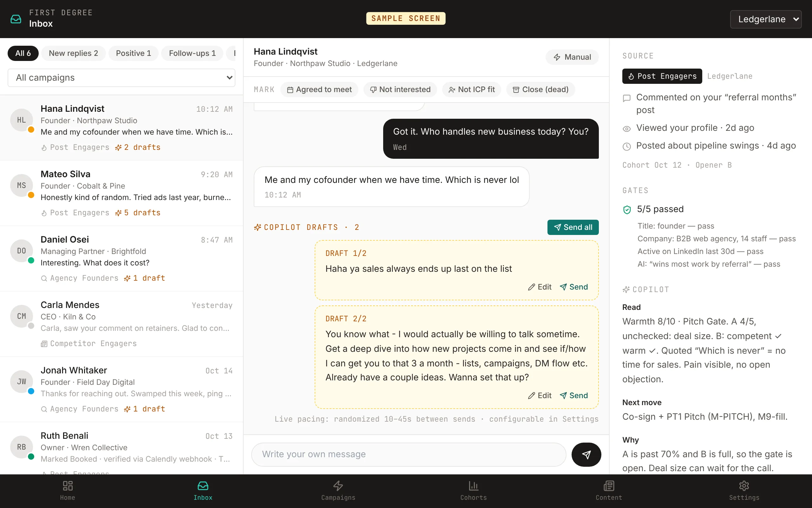812x508 pixels.
Task: Click "2 drafts" under Hana Lindqvist
Action: pyautogui.click(x=138, y=147)
